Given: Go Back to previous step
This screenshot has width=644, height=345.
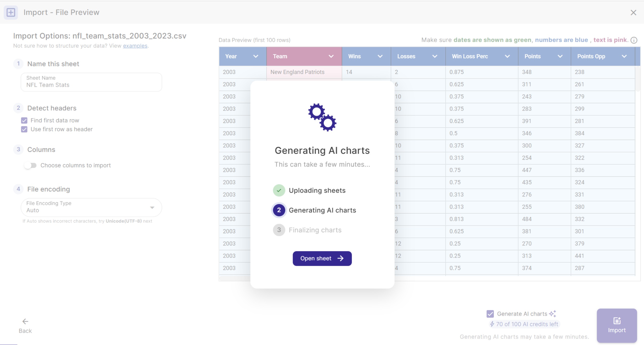Looking at the screenshot, I should (25, 326).
